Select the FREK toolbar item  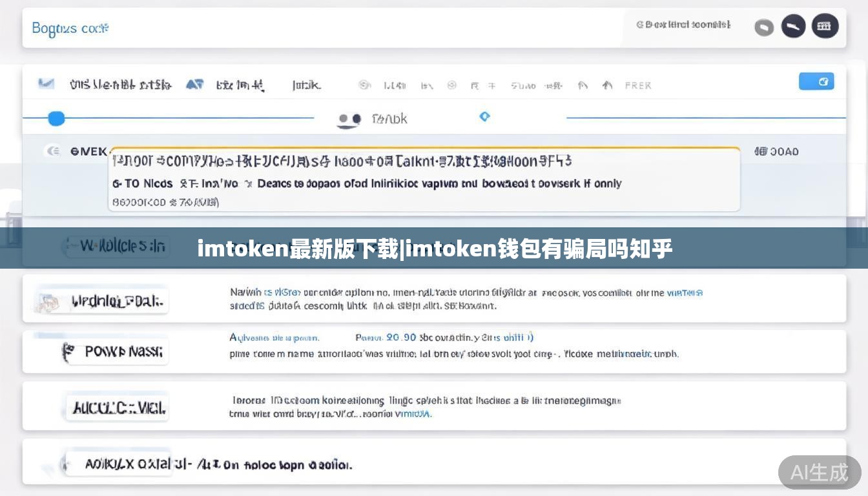pos(637,85)
